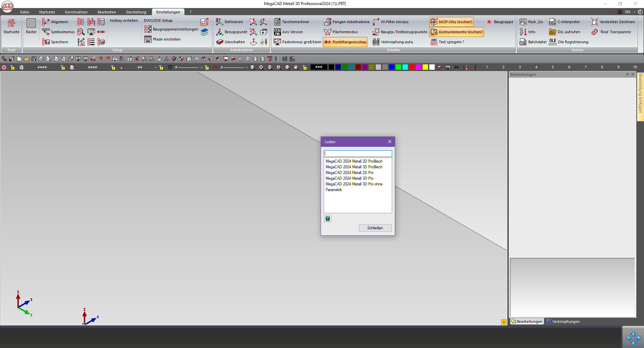
Task: Open the Raster grid settings
Action: (x=31, y=26)
